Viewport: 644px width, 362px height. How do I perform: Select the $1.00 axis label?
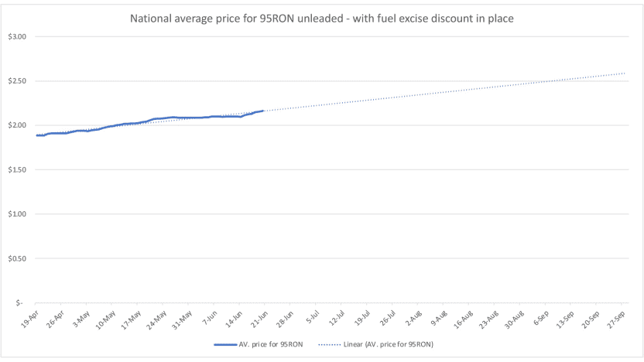(17, 213)
